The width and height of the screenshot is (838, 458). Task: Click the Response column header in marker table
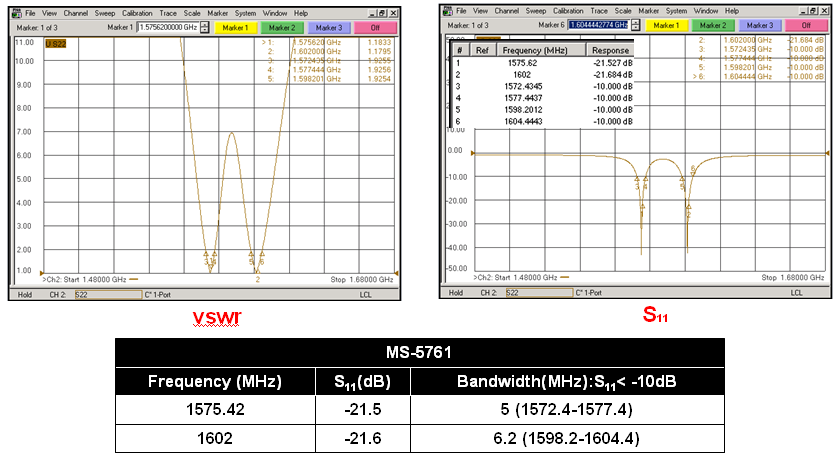(x=610, y=49)
